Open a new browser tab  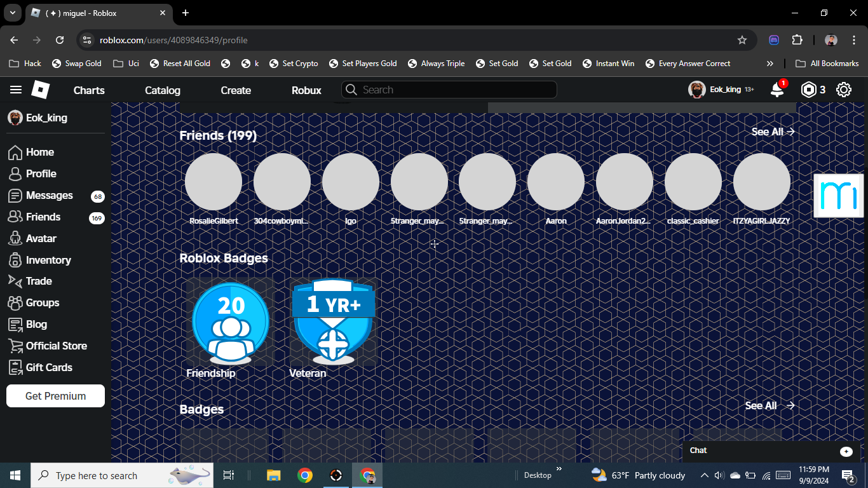click(186, 13)
